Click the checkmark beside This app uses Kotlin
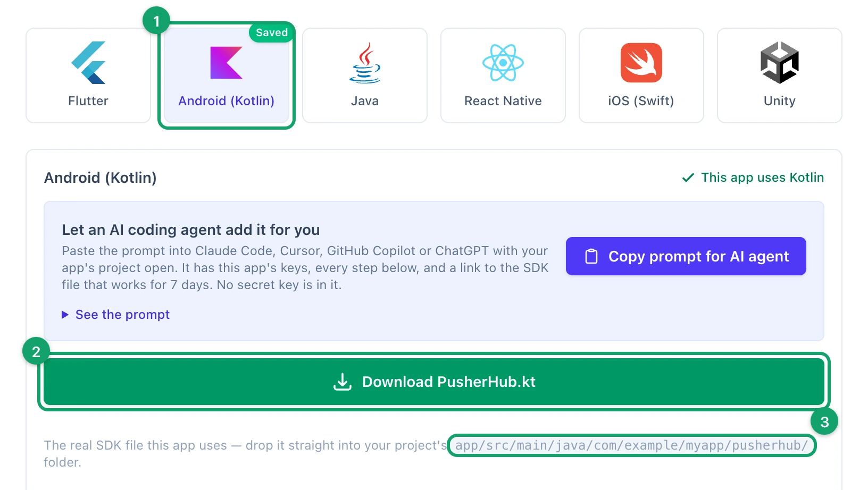The width and height of the screenshot is (868, 490). coord(688,178)
